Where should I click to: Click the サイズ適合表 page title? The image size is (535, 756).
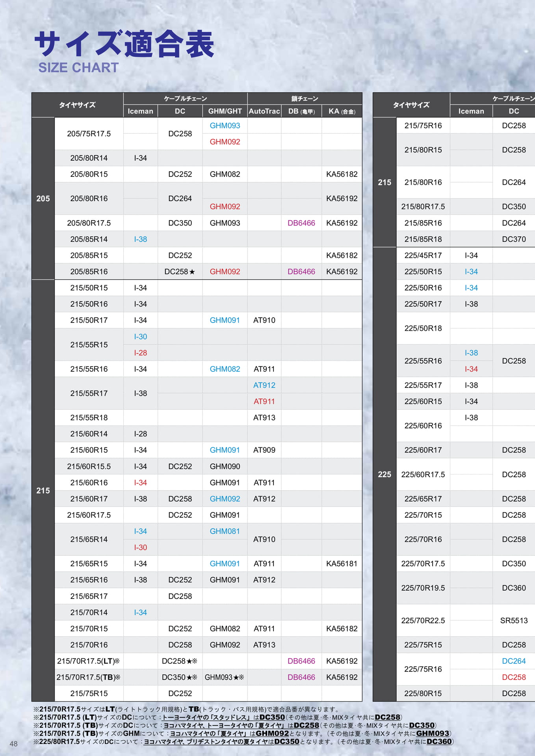124,44
